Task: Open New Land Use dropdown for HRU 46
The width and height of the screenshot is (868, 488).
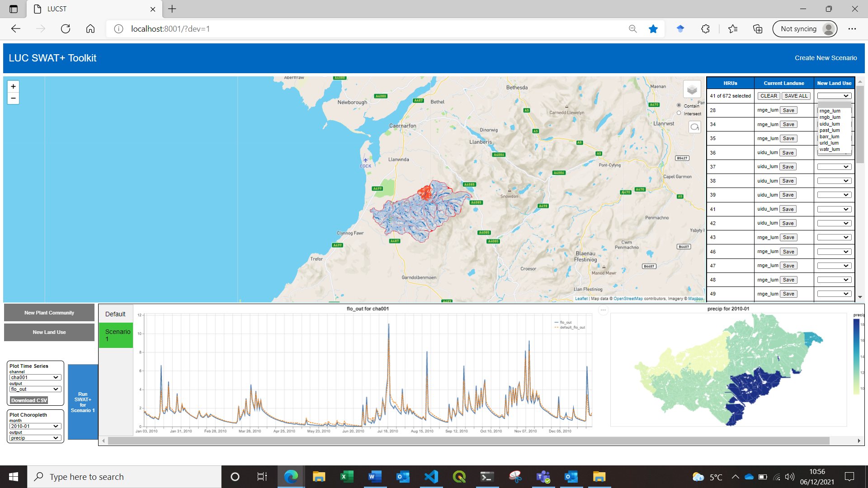Action: point(834,252)
